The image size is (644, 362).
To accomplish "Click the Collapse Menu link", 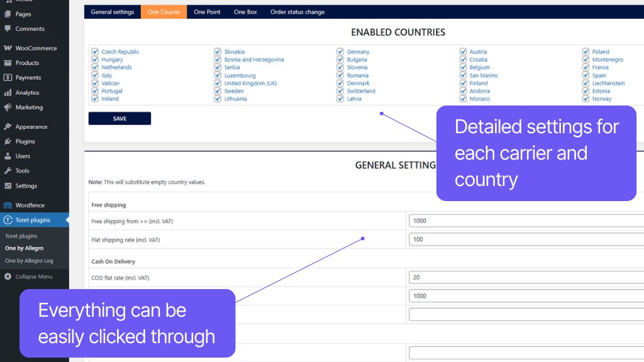I will [x=34, y=277].
